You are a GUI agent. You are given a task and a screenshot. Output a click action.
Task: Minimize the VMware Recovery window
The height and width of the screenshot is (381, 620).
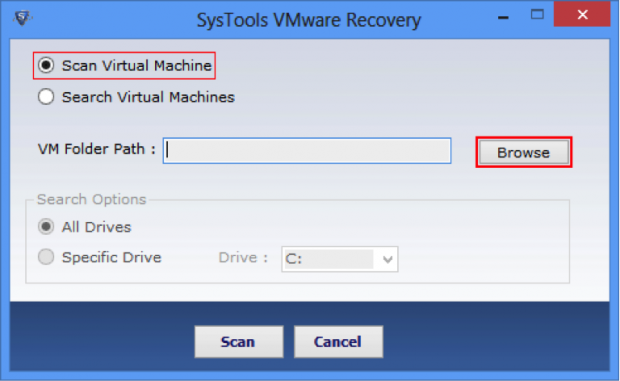point(503,17)
